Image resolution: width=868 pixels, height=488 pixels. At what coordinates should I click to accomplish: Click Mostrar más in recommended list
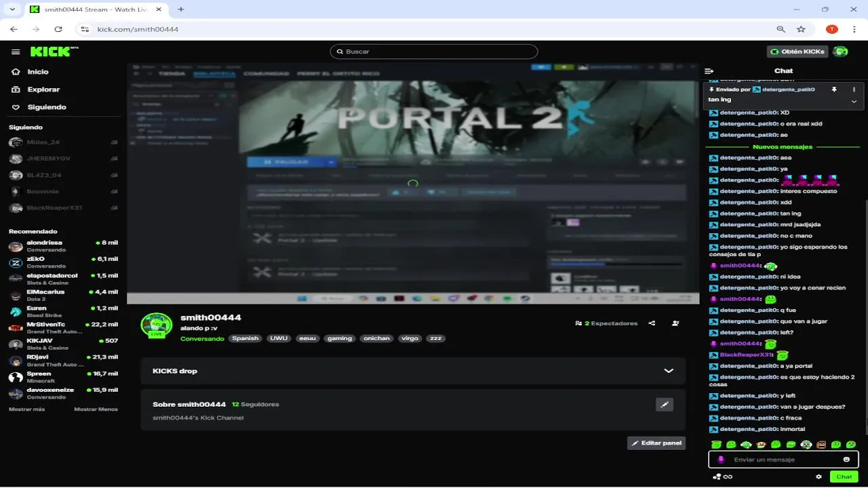click(26, 409)
